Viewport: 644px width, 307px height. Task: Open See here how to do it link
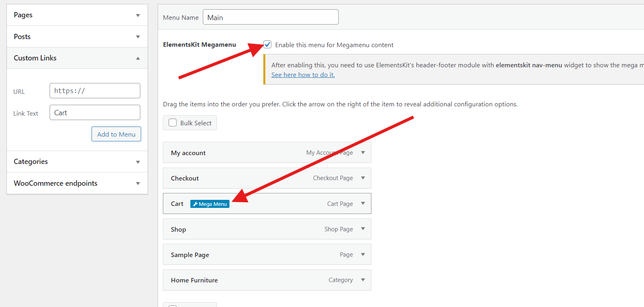click(303, 75)
